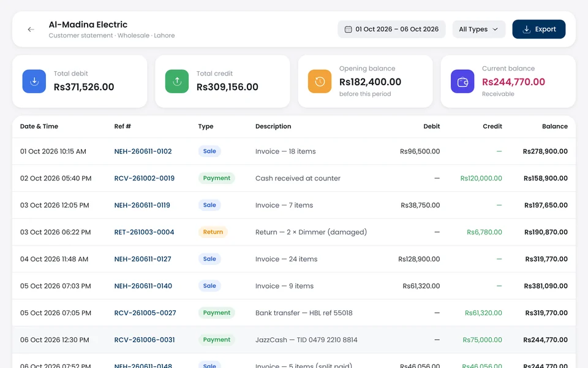Click the orange Opening balance clock icon
Viewport: 588px width, 368px height.
click(320, 81)
